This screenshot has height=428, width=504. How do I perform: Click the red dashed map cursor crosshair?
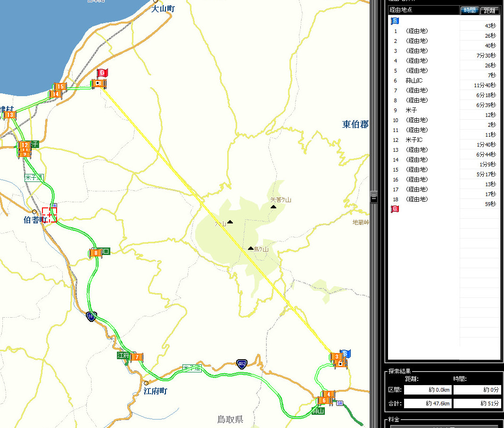click(x=49, y=215)
